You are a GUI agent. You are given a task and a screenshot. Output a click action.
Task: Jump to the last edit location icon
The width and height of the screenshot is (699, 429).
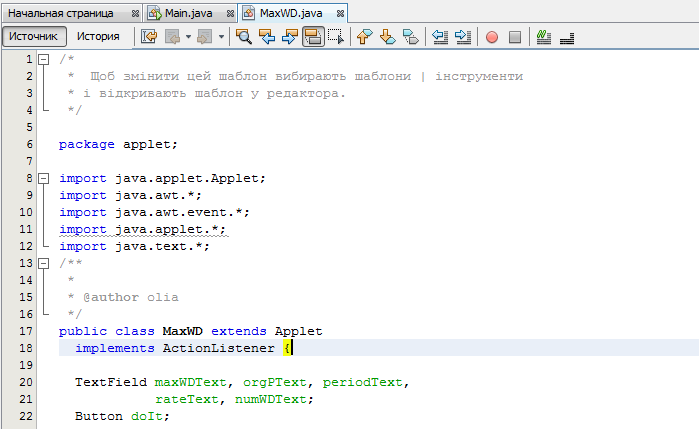(x=149, y=37)
